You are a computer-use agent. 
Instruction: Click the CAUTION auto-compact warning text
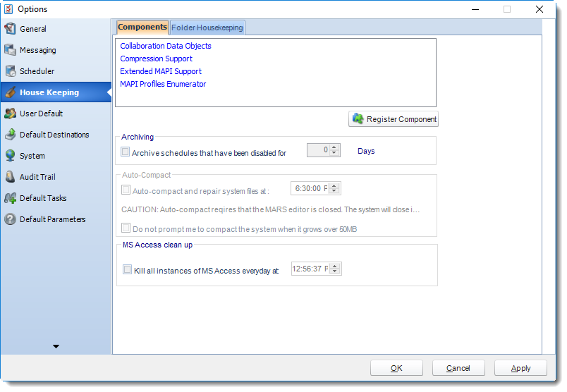pos(271,209)
